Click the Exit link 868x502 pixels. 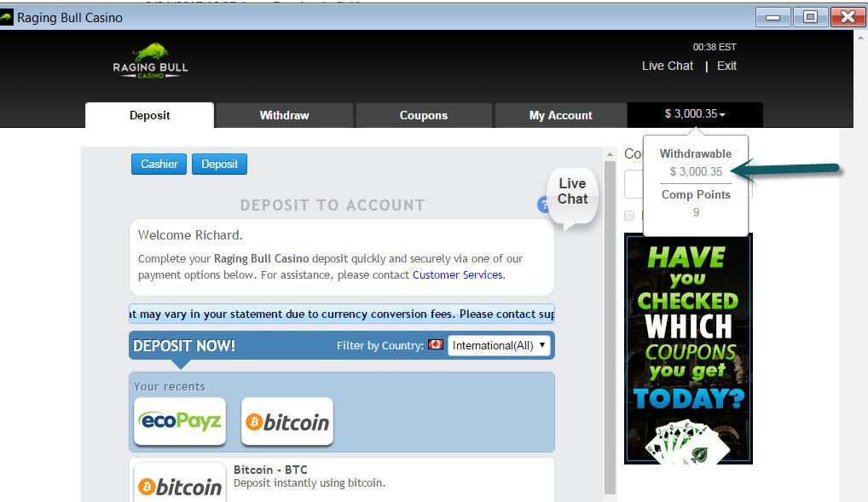tap(726, 66)
